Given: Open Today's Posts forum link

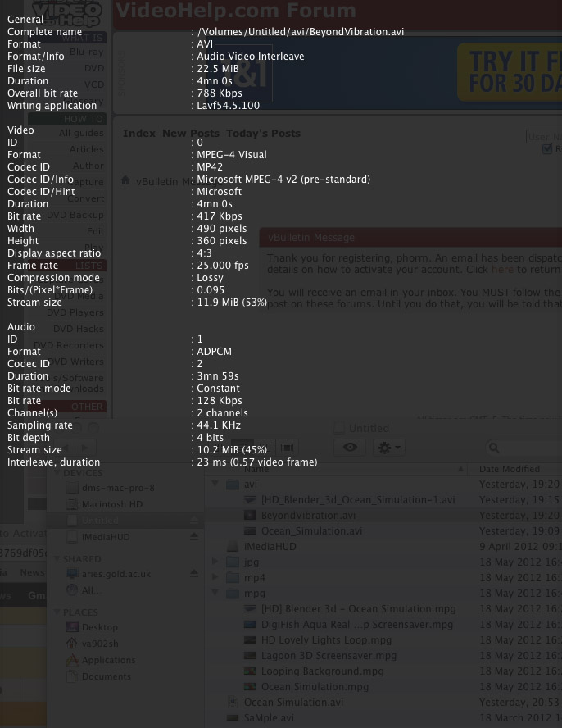Looking at the screenshot, I should click(x=263, y=134).
